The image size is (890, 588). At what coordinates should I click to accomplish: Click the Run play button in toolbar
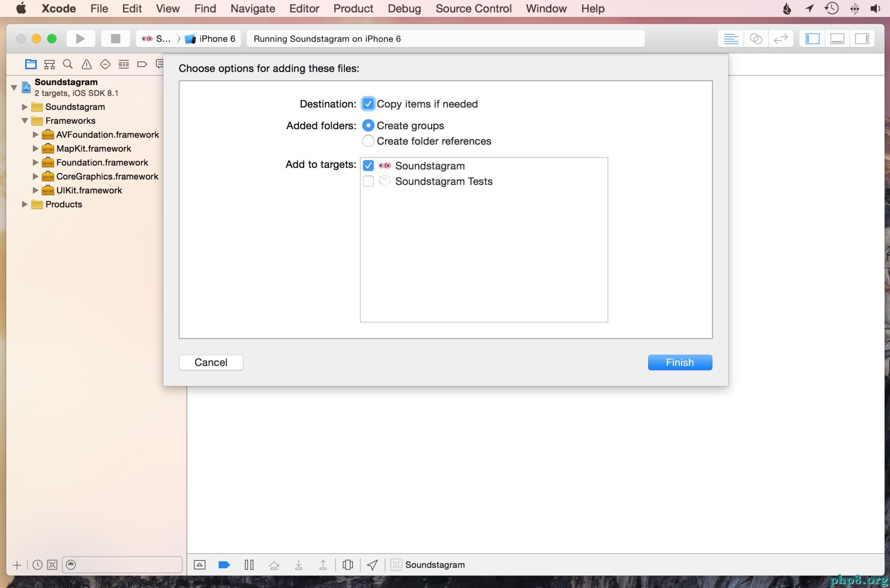80,39
